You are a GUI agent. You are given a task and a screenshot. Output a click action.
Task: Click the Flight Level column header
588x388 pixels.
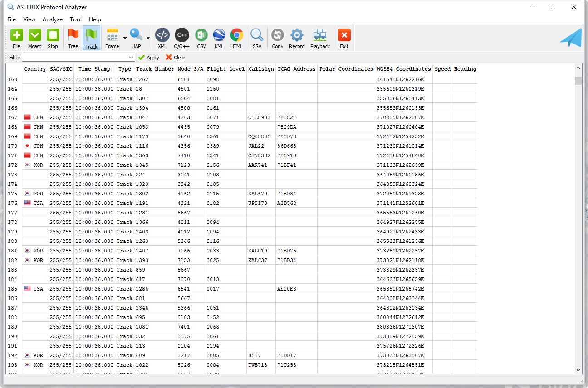[226, 69]
